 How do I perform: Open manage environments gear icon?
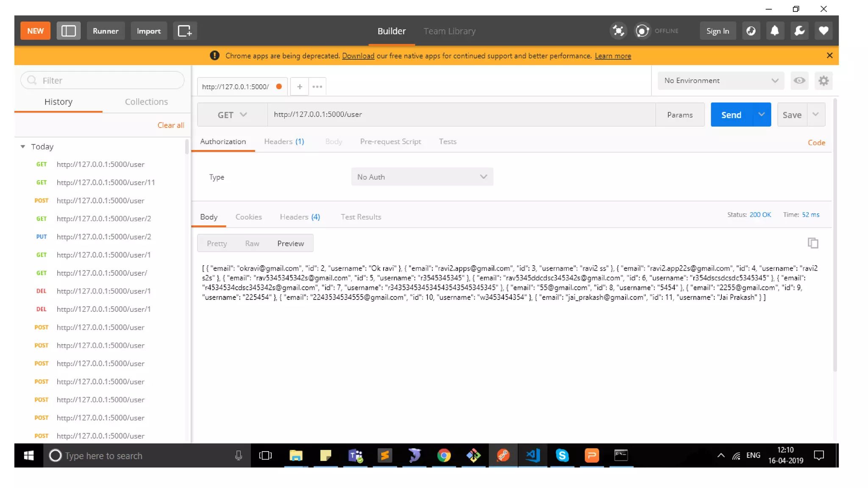823,80
